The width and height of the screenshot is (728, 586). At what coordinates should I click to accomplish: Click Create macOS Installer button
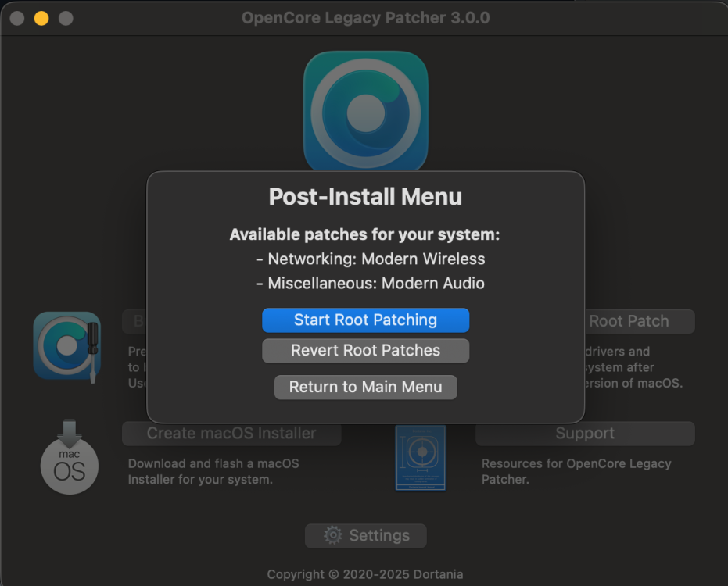tap(231, 434)
